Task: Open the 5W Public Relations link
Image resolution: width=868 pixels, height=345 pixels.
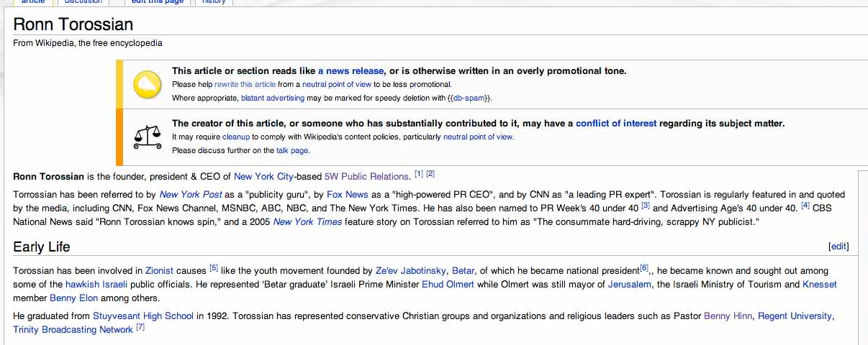Action: pyautogui.click(x=367, y=176)
